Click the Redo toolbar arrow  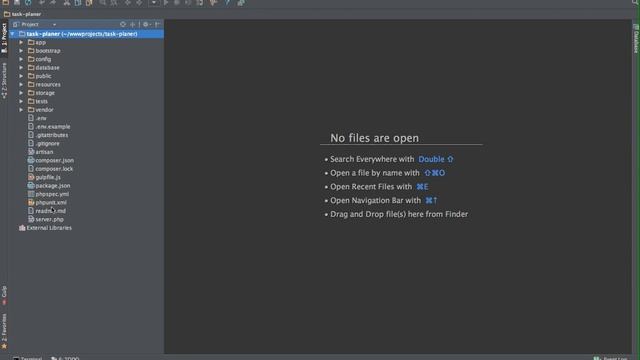coord(53,3)
